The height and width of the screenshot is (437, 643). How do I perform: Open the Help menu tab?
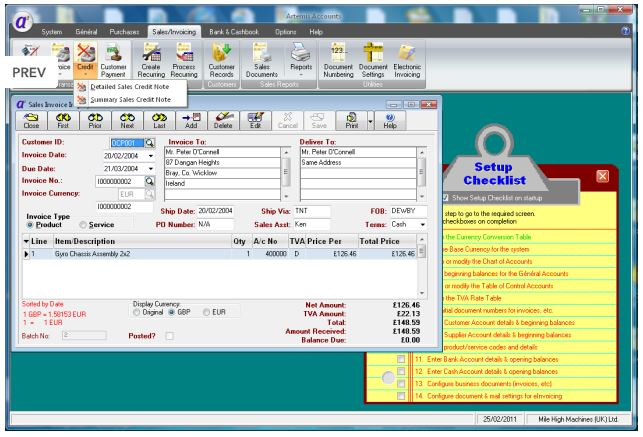(x=316, y=32)
